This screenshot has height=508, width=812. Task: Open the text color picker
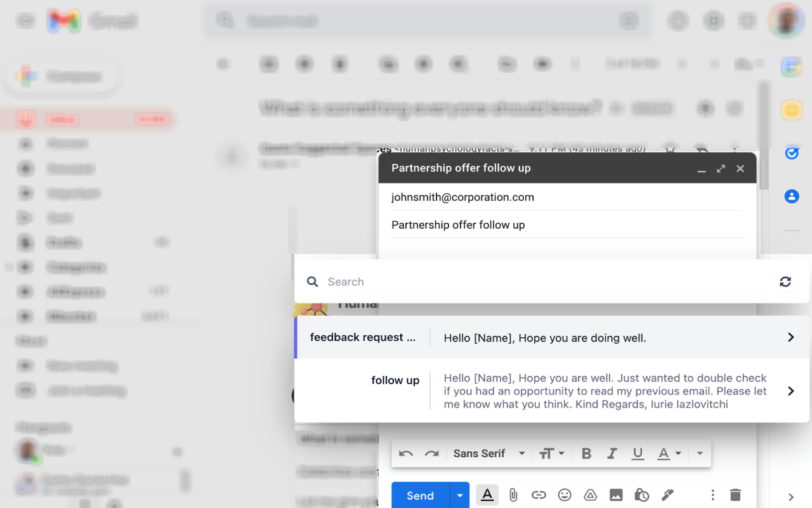point(669,453)
